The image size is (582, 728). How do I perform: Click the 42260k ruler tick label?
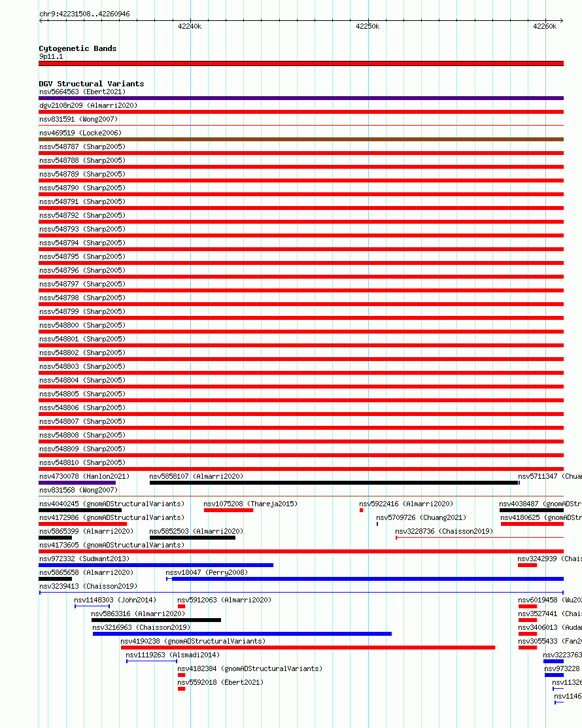[545, 26]
